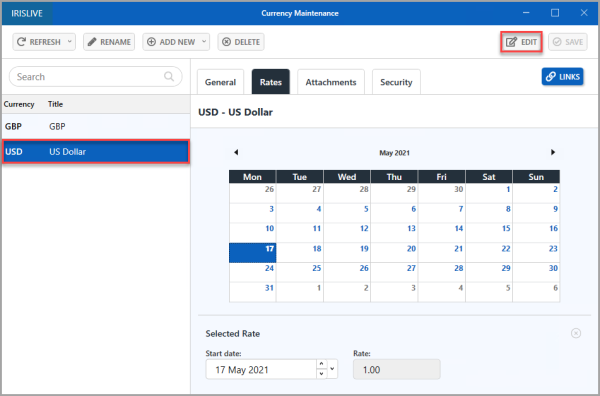This screenshot has height=396, width=600.
Task: Go to previous month with left arrow
Action: tap(236, 152)
